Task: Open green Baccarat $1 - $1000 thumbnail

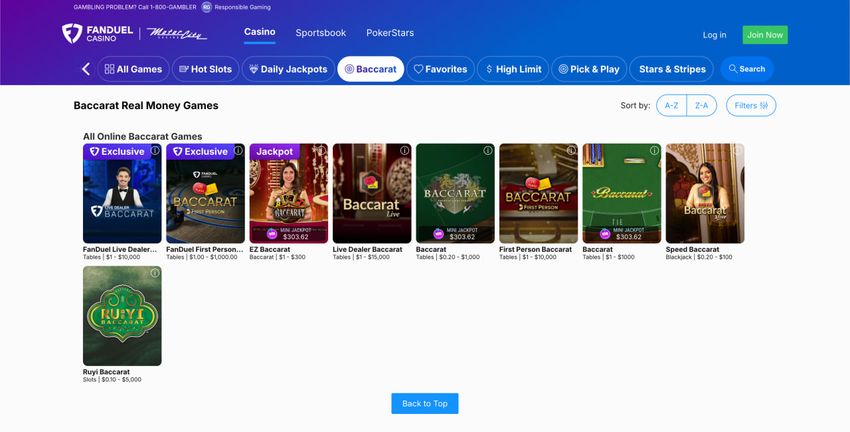Action: [x=622, y=194]
